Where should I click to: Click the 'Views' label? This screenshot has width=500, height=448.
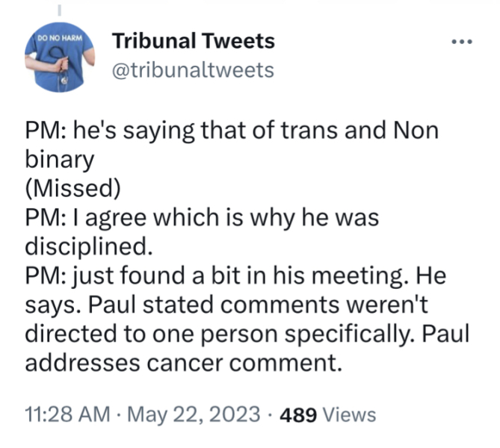tap(350, 414)
